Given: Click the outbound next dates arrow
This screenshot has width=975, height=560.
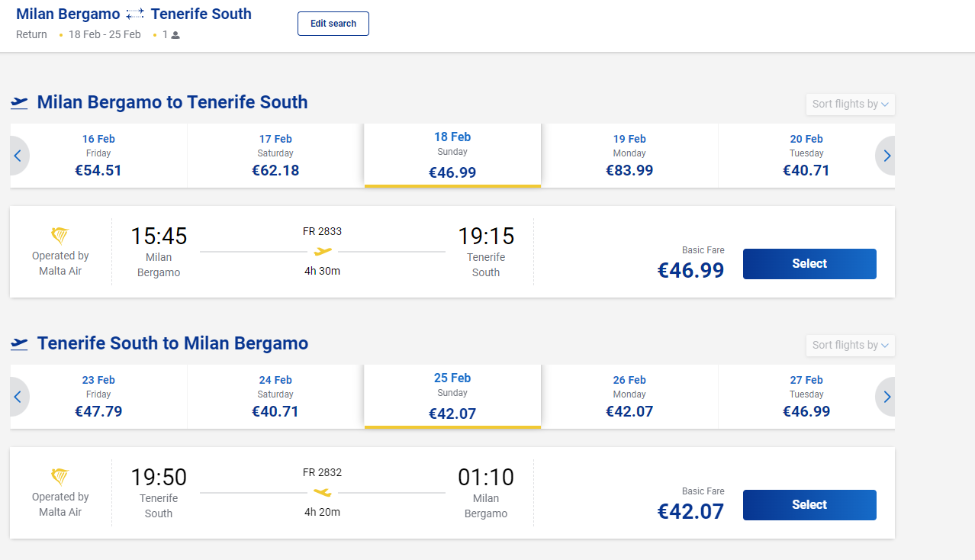Looking at the screenshot, I should click(x=886, y=156).
